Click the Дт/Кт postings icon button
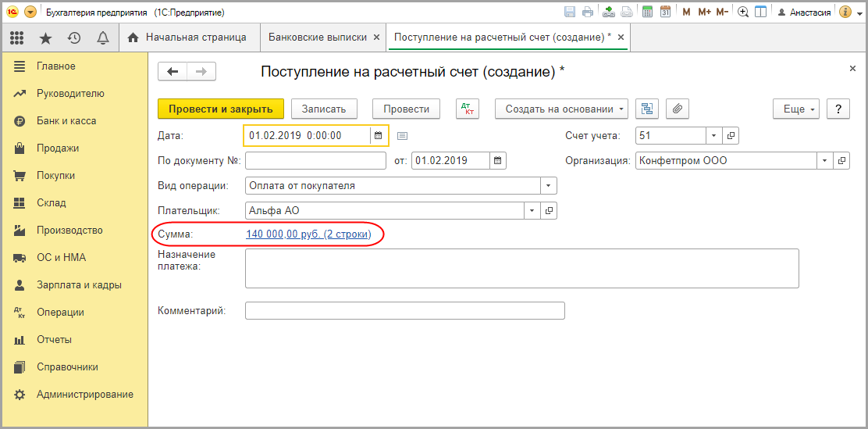 pyautogui.click(x=468, y=109)
